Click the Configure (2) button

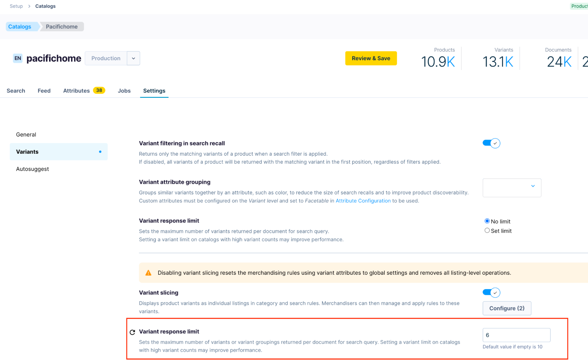pos(507,308)
